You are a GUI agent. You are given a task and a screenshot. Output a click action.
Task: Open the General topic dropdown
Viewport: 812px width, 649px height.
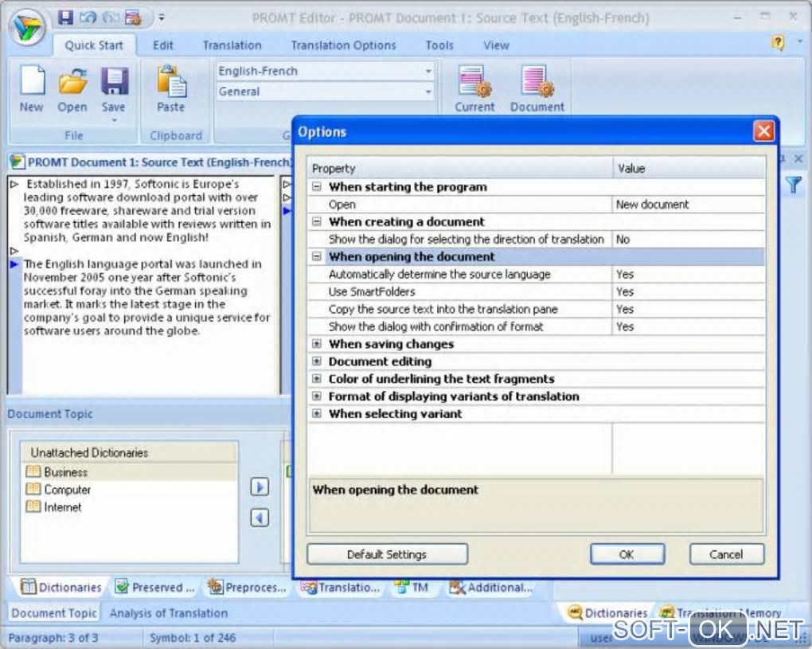[x=428, y=92]
